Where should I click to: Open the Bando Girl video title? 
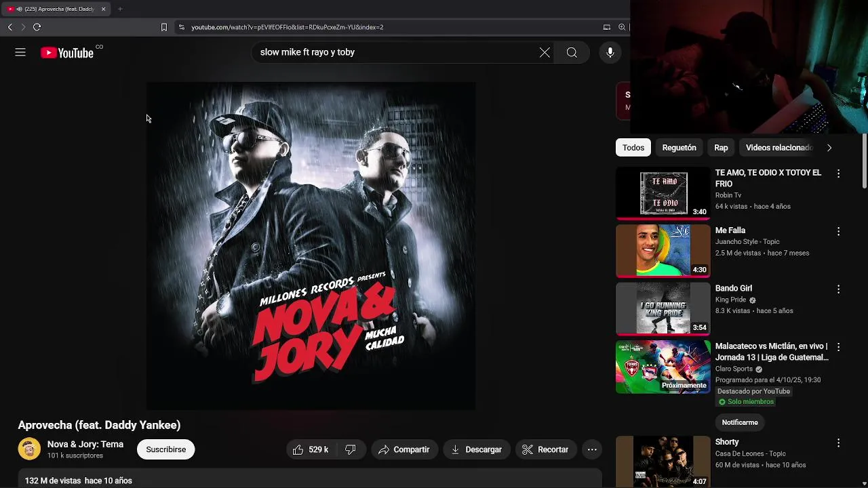[x=734, y=288]
